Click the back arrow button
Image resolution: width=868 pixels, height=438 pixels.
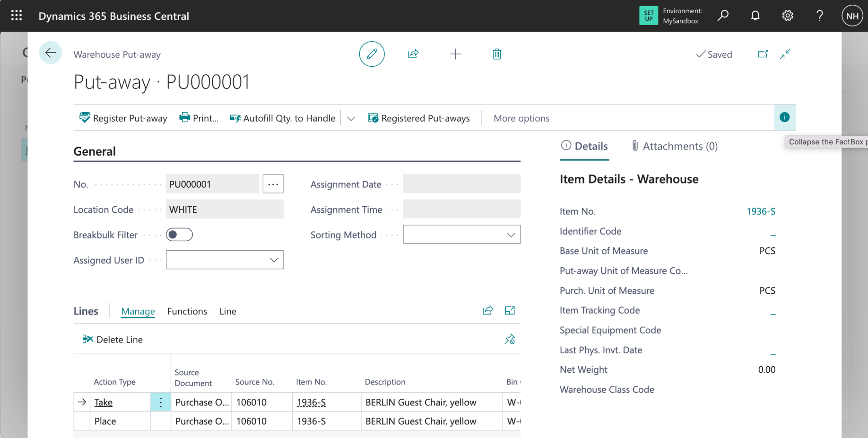pos(51,53)
